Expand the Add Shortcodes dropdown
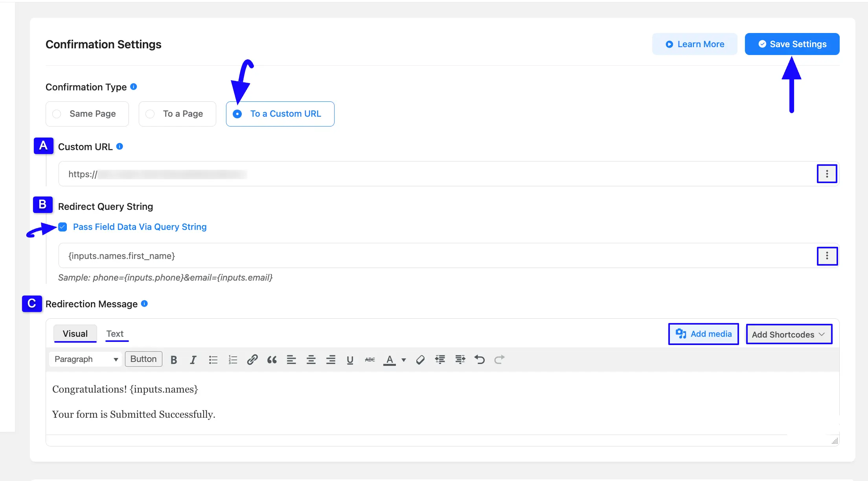Viewport: 868px width, 481px height. tap(789, 334)
